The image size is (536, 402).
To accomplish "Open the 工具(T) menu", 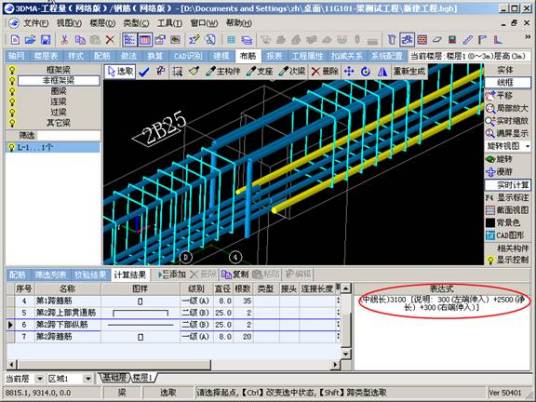I will pyautogui.click(x=170, y=23).
